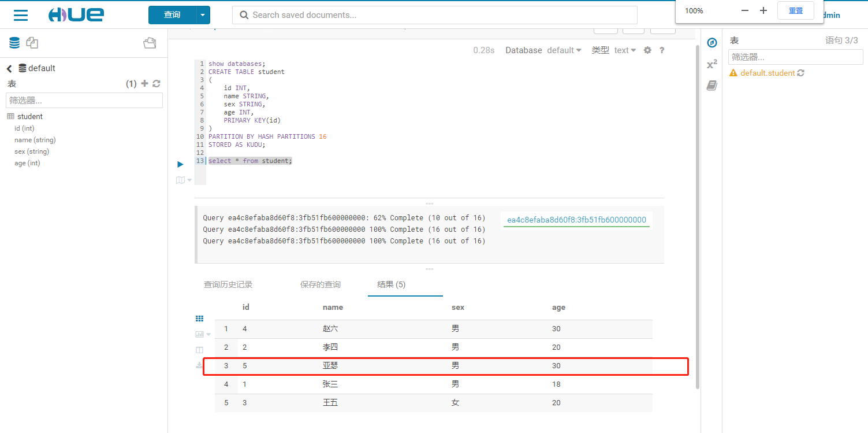Run the query with play icon
Screen dimensions: 868x433
tap(180, 164)
